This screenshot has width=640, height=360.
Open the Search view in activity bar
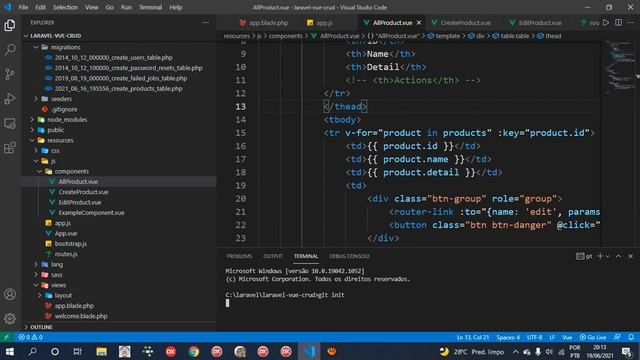9,50
